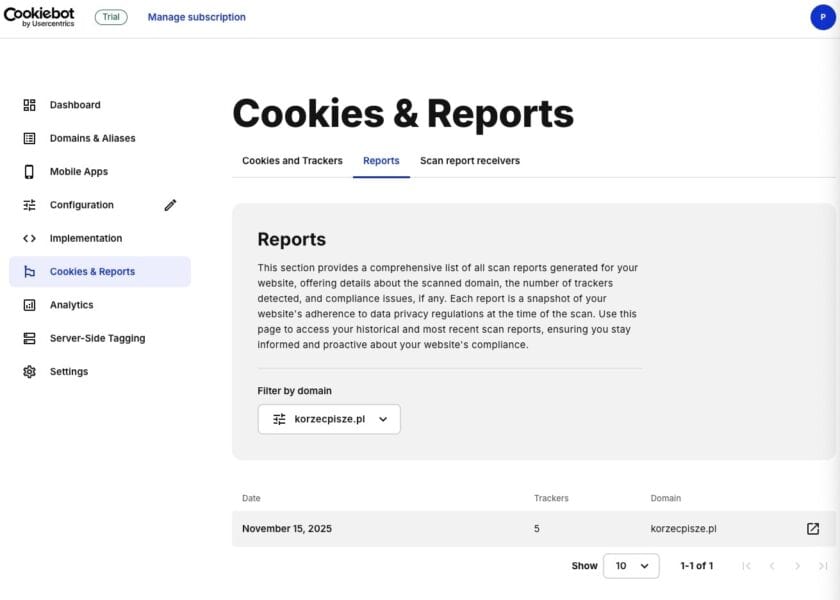The height and width of the screenshot is (600, 840).
Task: Click the pencil edit icon next to Configuration
Action: click(x=170, y=204)
